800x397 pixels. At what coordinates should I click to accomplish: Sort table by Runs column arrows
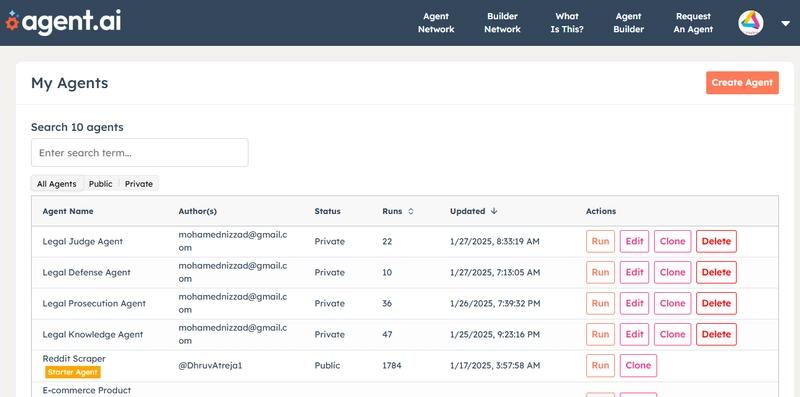point(411,211)
